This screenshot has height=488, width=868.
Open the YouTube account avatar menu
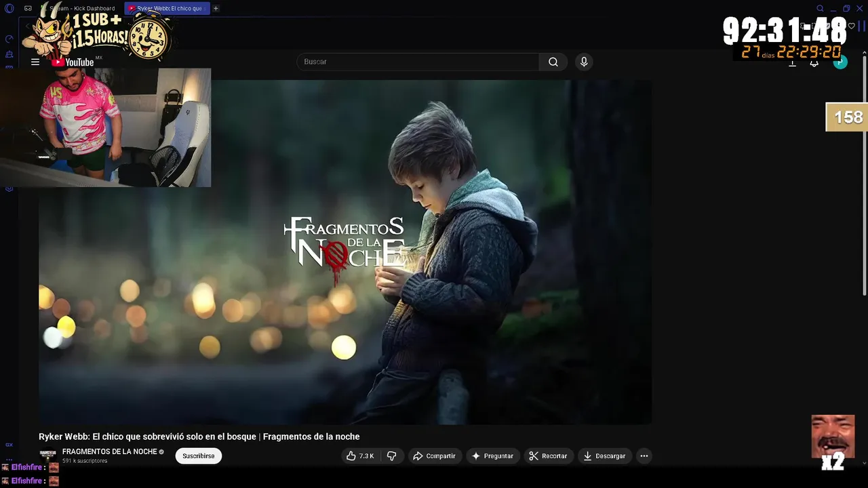click(x=840, y=62)
